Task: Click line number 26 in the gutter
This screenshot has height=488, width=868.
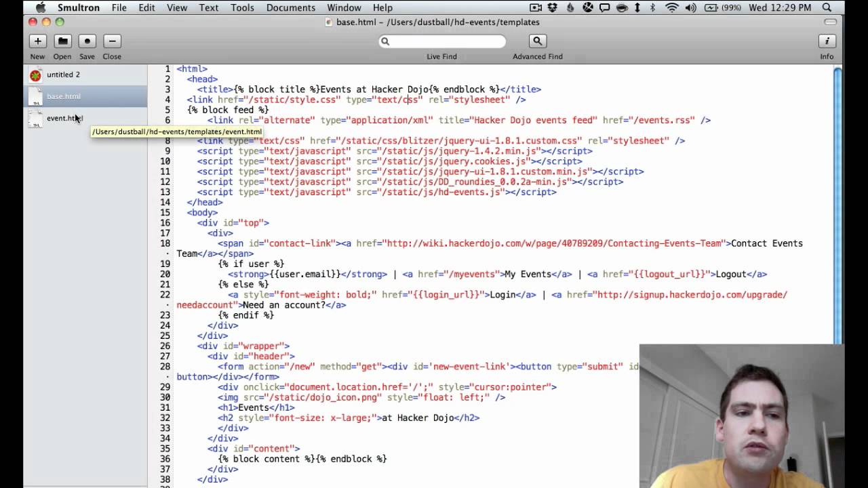Action: 165,346
